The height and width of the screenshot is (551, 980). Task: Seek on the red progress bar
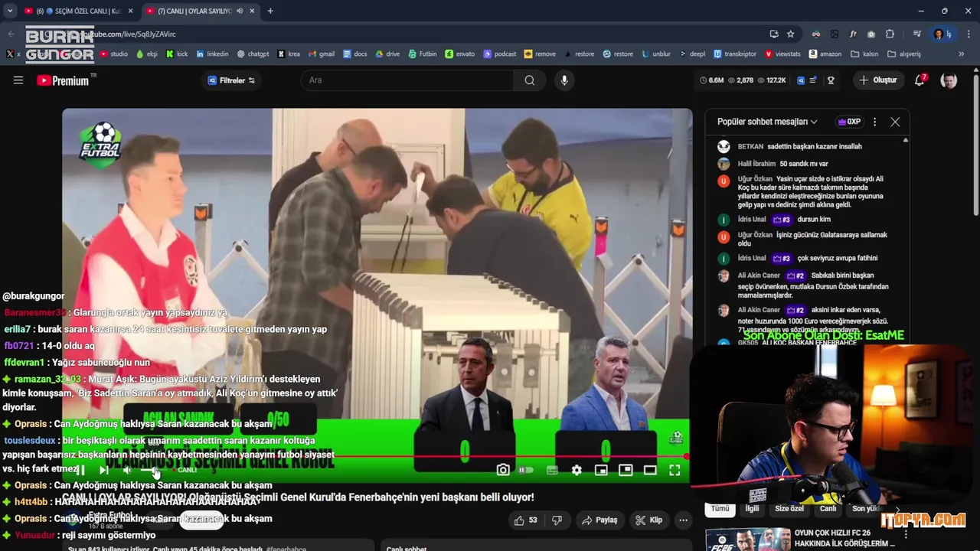tap(377, 456)
